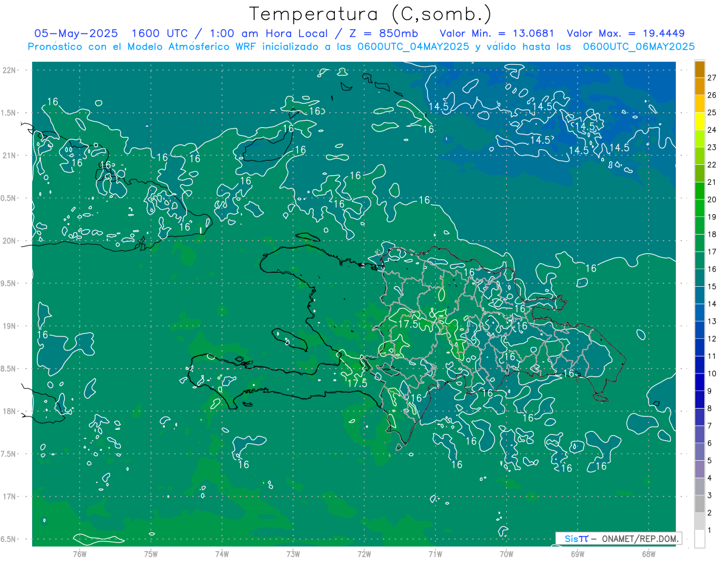Click the '23' value on the color scale
728x562 pixels.
click(712, 147)
